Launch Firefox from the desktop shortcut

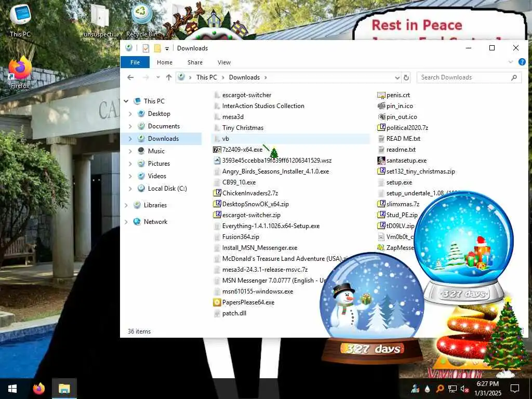coord(20,73)
